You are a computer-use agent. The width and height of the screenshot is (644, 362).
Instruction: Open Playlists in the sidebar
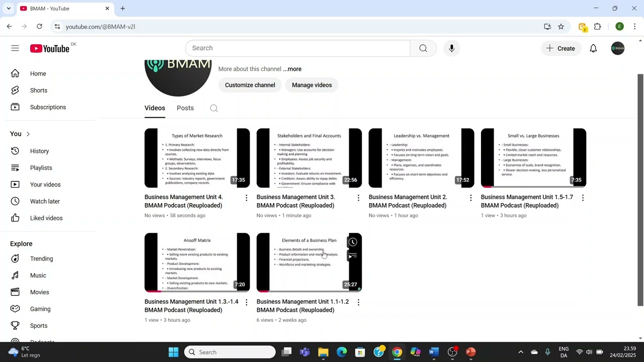click(41, 168)
